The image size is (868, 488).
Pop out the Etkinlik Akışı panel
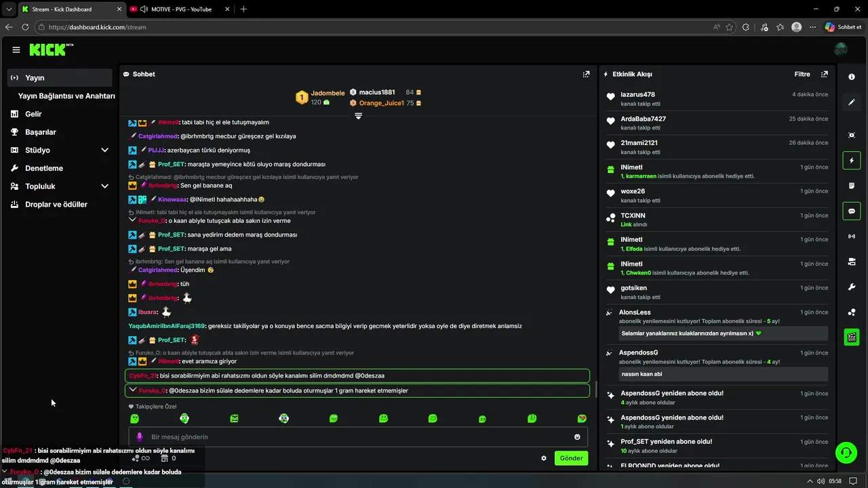click(x=825, y=74)
